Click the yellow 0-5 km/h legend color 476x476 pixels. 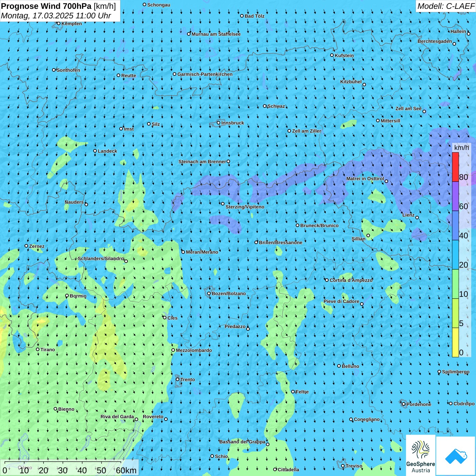coord(455,342)
